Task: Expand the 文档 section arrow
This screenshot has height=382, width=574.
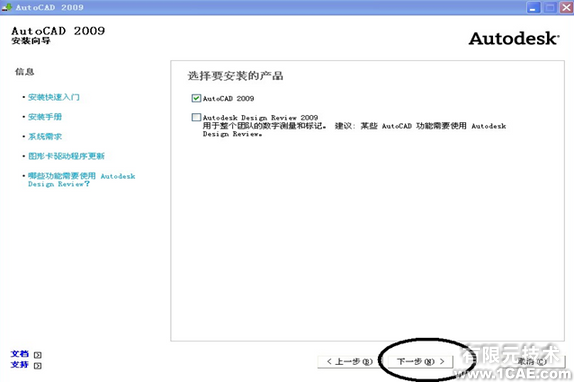Action: point(38,355)
